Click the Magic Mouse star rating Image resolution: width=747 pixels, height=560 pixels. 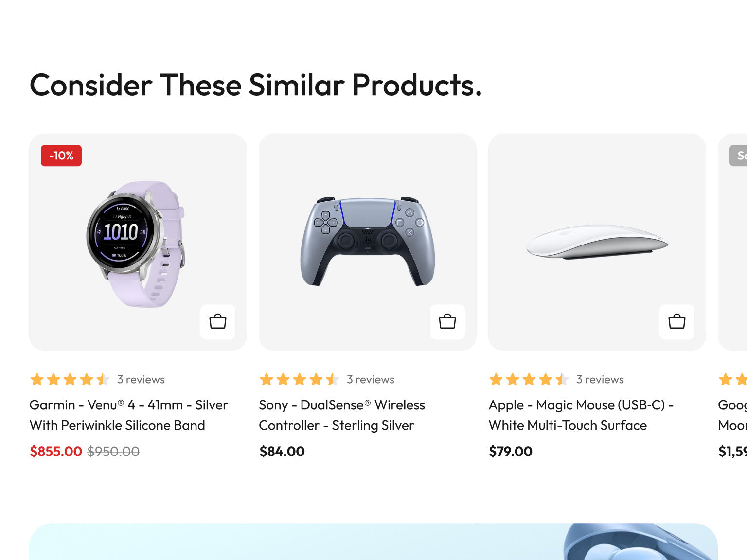point(529,379)
